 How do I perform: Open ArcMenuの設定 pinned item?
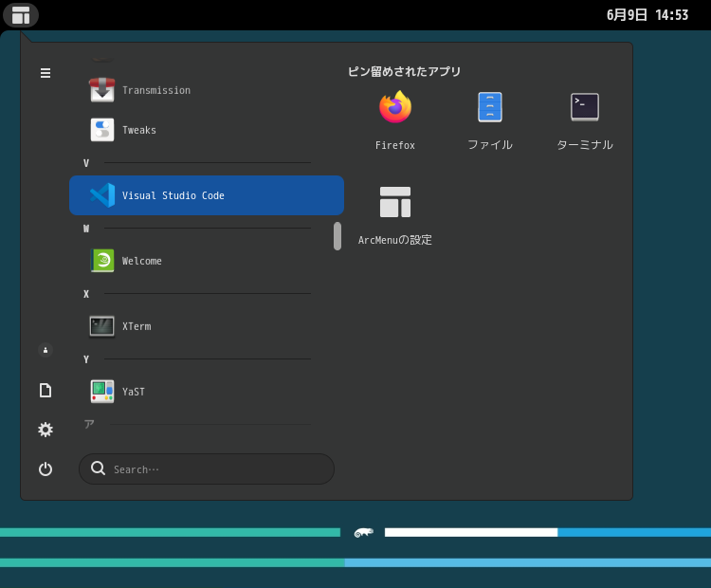pyautogui.click(x=395, y=215)
